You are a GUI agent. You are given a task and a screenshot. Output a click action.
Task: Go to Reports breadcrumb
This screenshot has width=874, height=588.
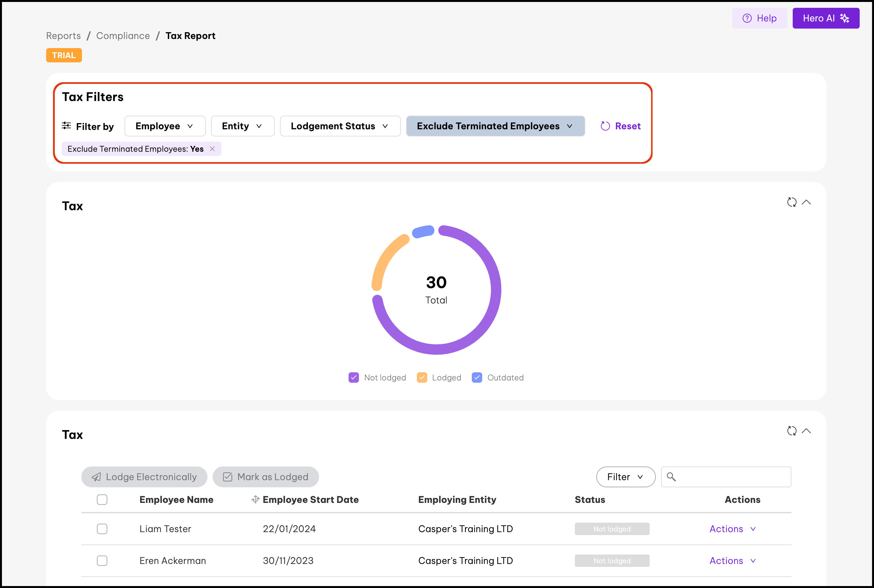[63, 36]
